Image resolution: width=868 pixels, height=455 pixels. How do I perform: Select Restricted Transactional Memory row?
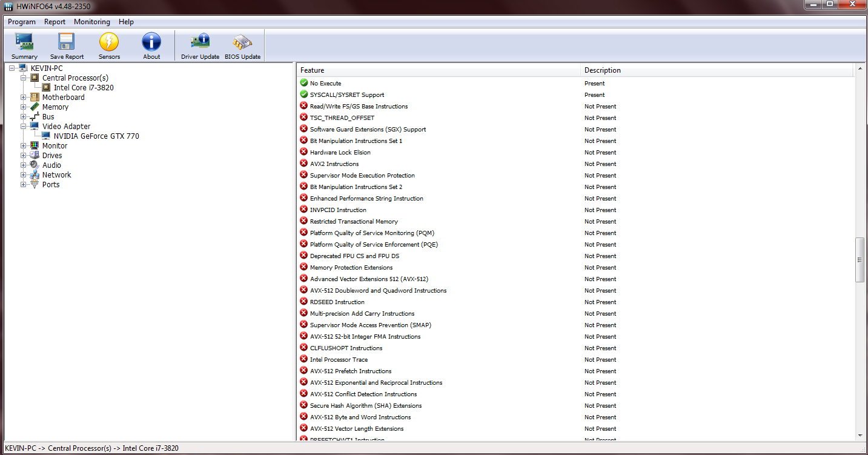pos(575,221)
